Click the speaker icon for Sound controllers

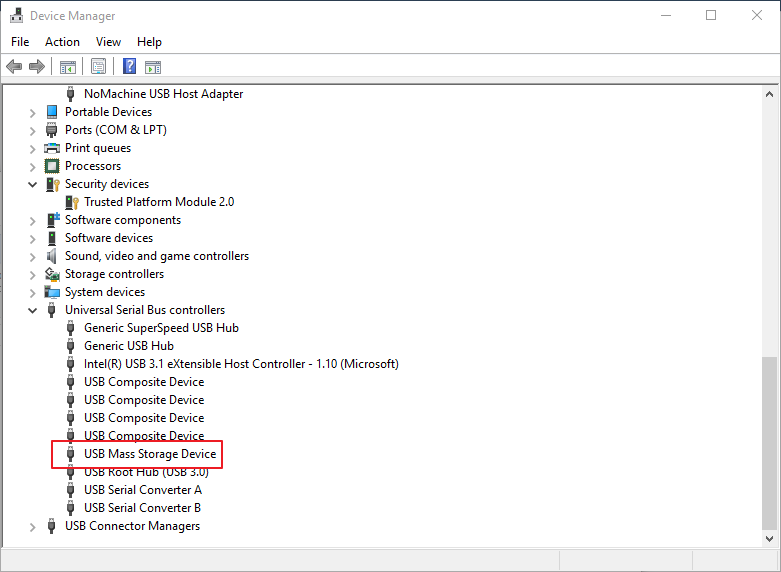tap(52, 256)
